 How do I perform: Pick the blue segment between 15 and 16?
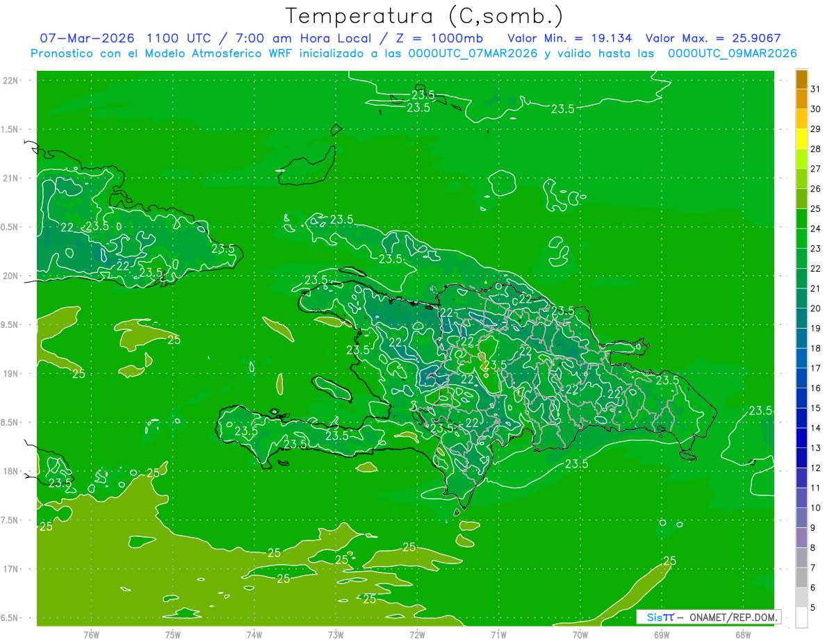pyautogui.click(x=801, y=398)
